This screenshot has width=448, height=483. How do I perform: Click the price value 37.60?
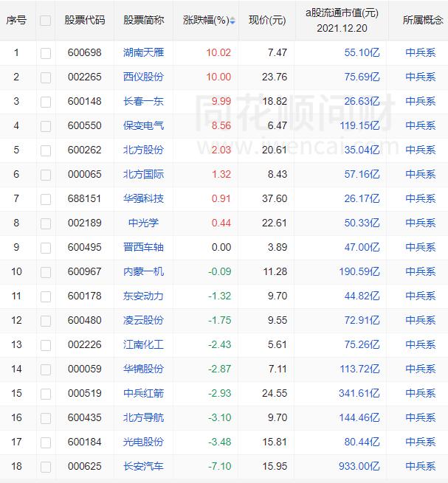275,198
